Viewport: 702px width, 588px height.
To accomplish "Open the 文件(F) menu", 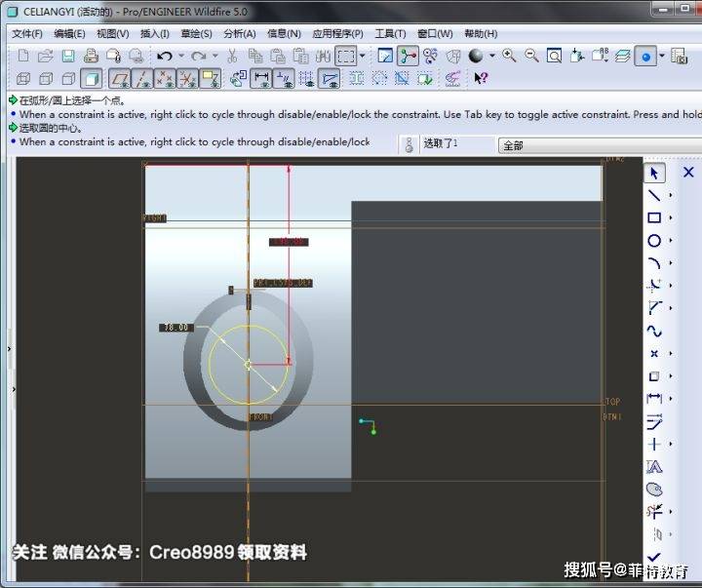I will 27,34.
